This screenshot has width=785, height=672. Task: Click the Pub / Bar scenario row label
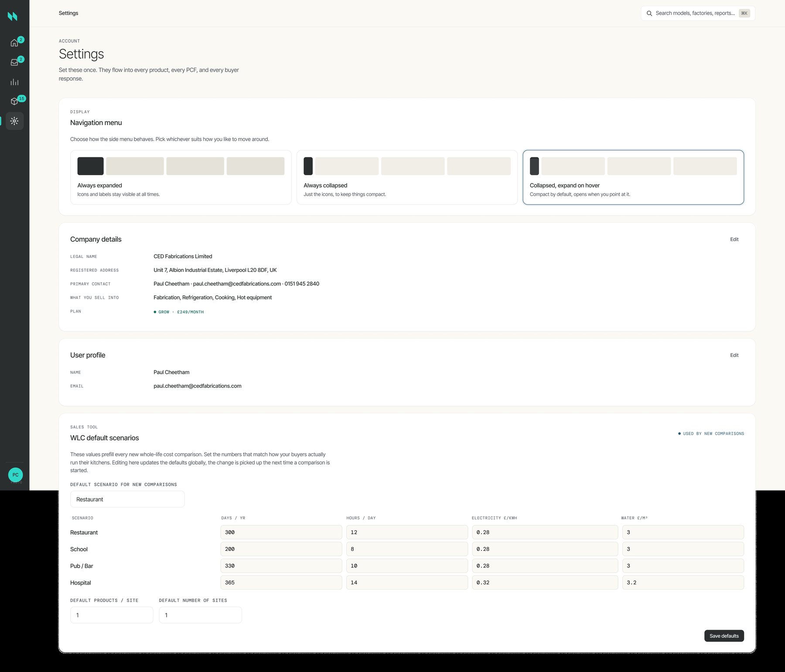pyautogui.click(x=82, y=566)
